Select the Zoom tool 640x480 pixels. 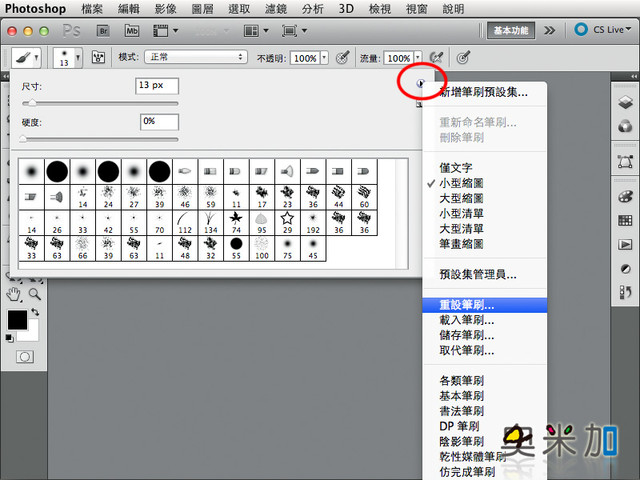click(35, 294)
